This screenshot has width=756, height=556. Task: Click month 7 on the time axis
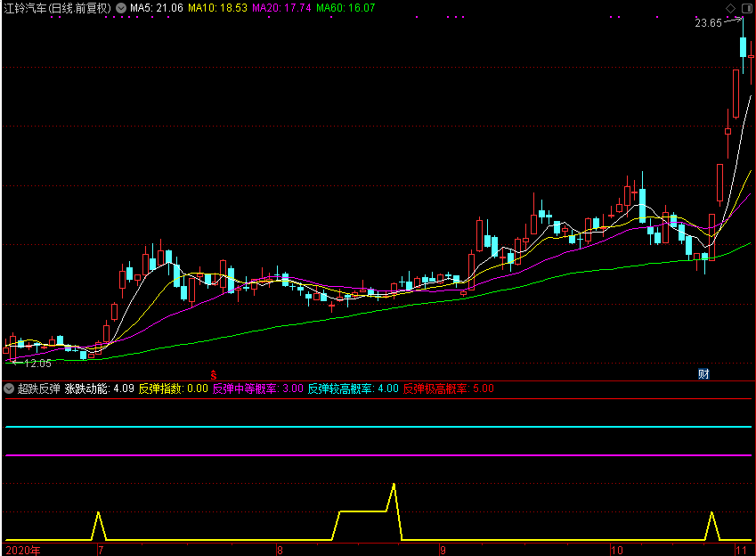tap(101, 551)
